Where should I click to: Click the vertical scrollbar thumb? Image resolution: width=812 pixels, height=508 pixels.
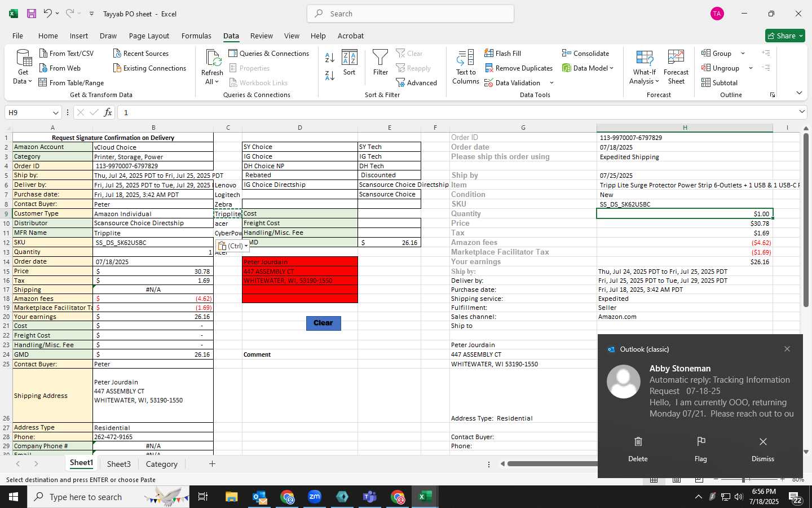coord(806,220)
